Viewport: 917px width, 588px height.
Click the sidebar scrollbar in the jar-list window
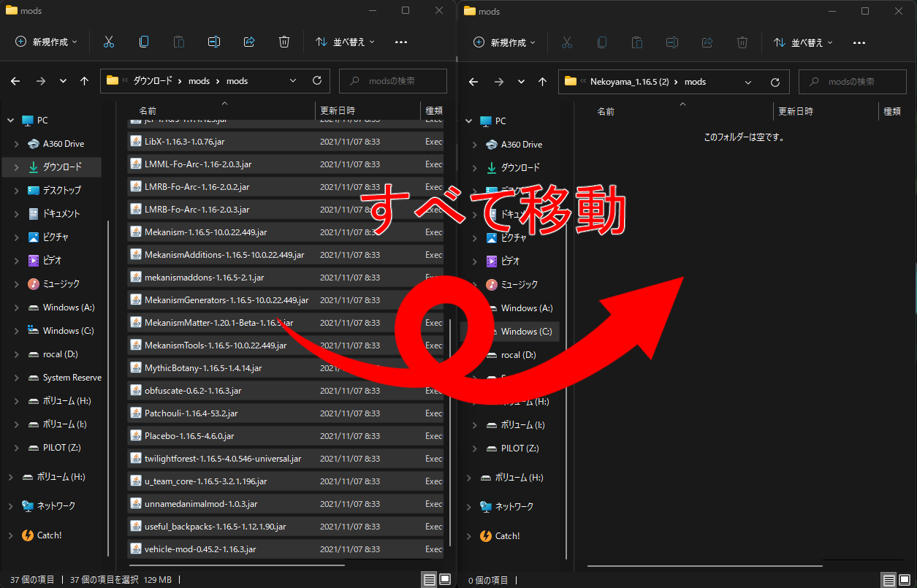tap(110, 387)
